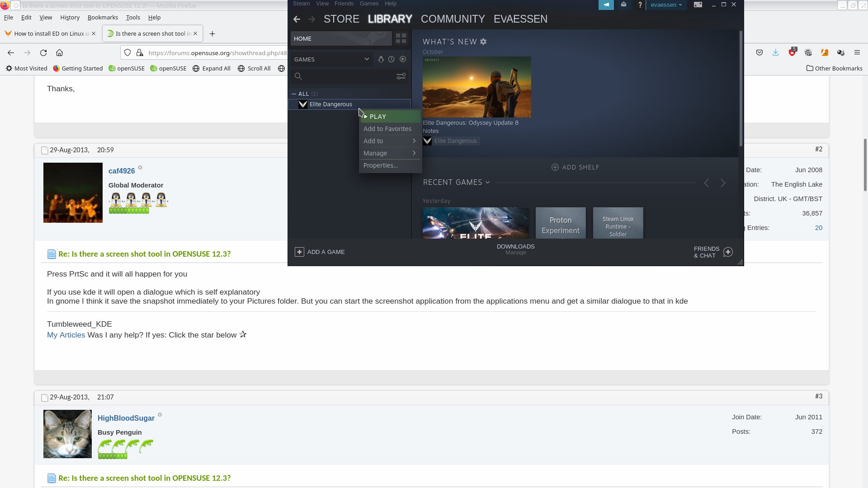Open new Firefox tab plus button
This screenshot has width=868, height=488.
(212, 34)
